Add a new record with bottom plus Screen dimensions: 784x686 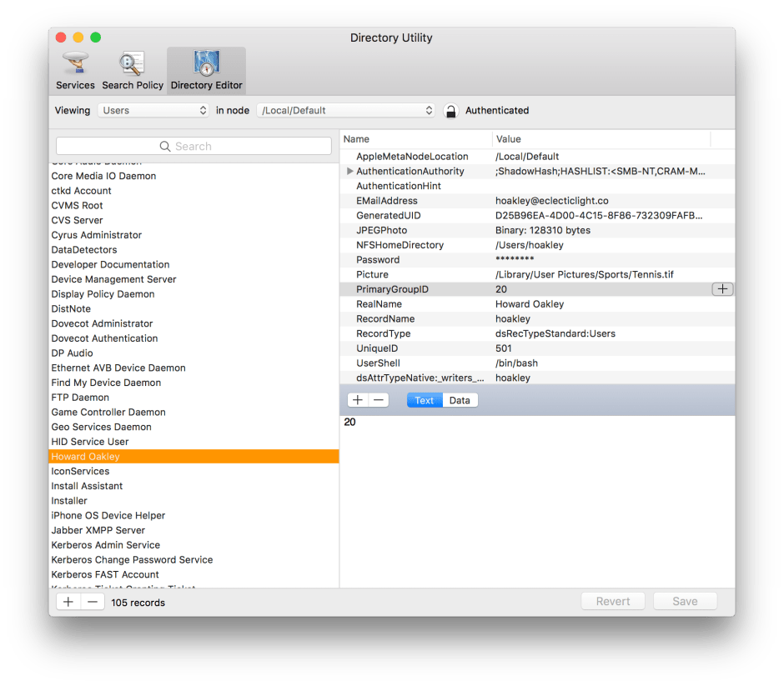coord(68,602)
